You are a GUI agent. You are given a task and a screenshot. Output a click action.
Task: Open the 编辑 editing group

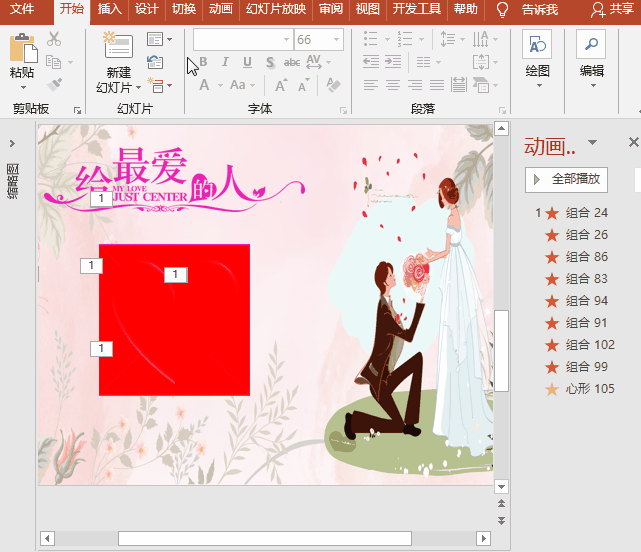coord(592,59)
